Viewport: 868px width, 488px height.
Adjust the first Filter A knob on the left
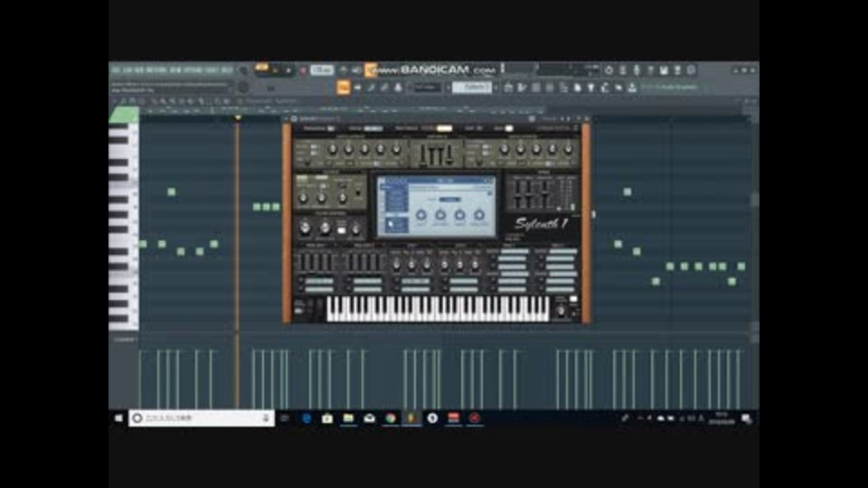[304, 198]
